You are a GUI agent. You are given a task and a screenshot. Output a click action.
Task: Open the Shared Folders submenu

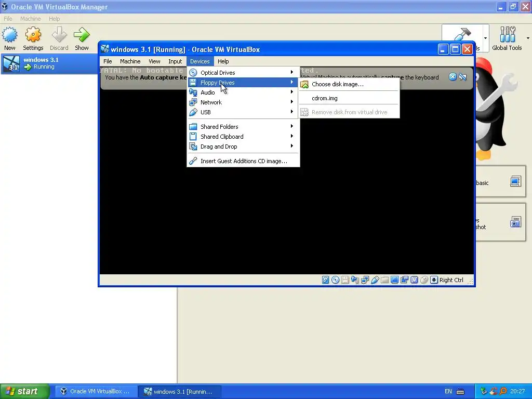pyautogui.click(x=243, y=127)
